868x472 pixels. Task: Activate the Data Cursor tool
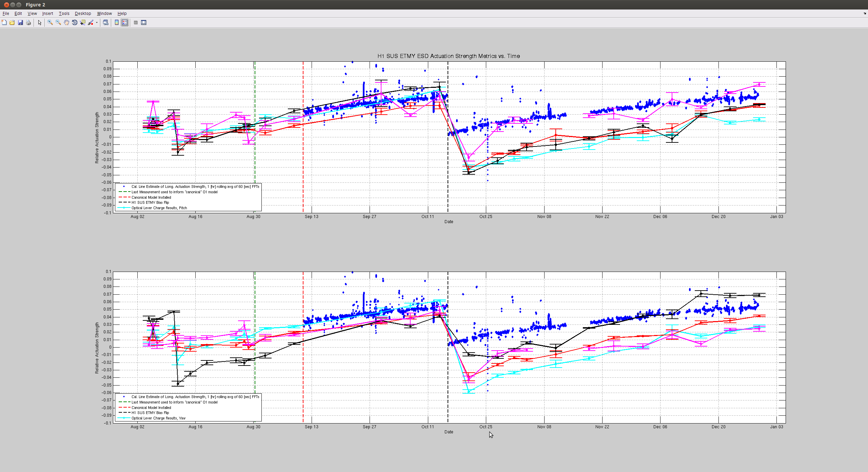(83, 23)
